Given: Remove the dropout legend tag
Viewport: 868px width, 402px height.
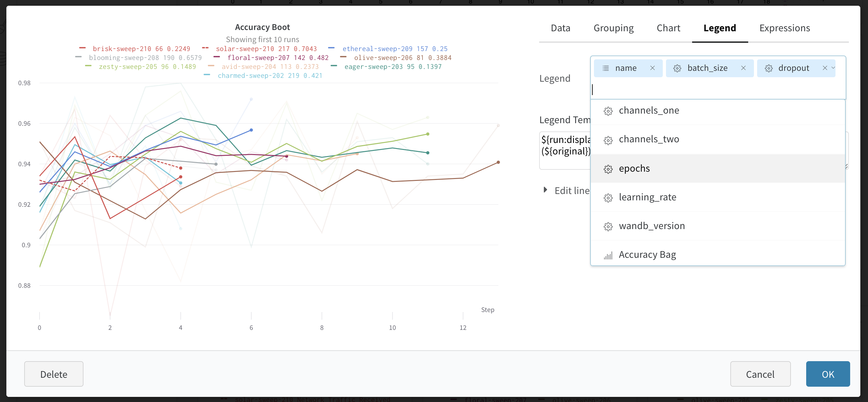Looking at the screenshot, I should (825, 68).
